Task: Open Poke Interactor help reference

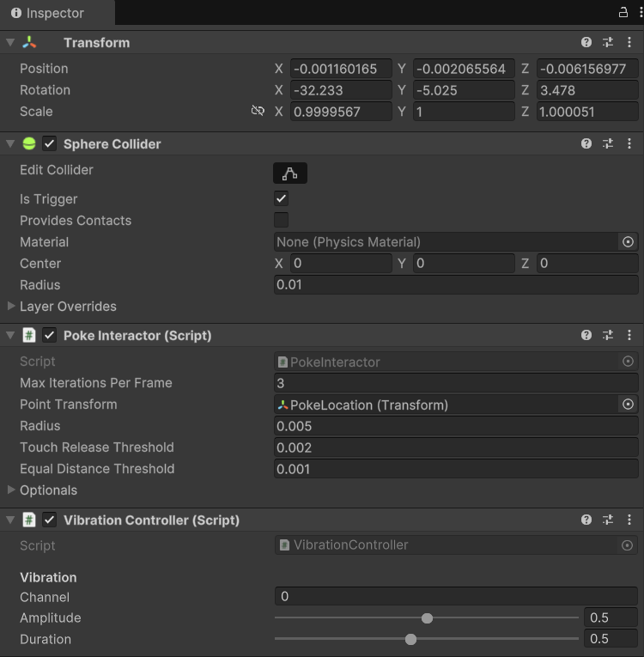Action: click(x=586, y=335)
